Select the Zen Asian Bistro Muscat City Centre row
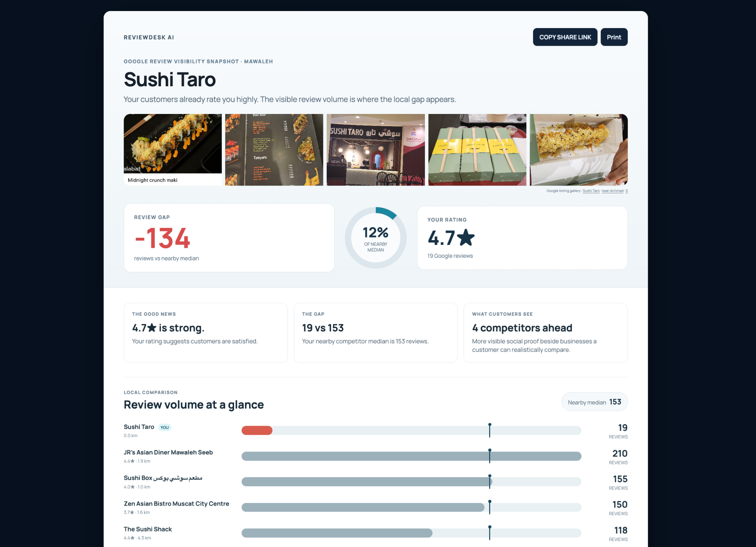756x547 pixels. click(376, 508)
